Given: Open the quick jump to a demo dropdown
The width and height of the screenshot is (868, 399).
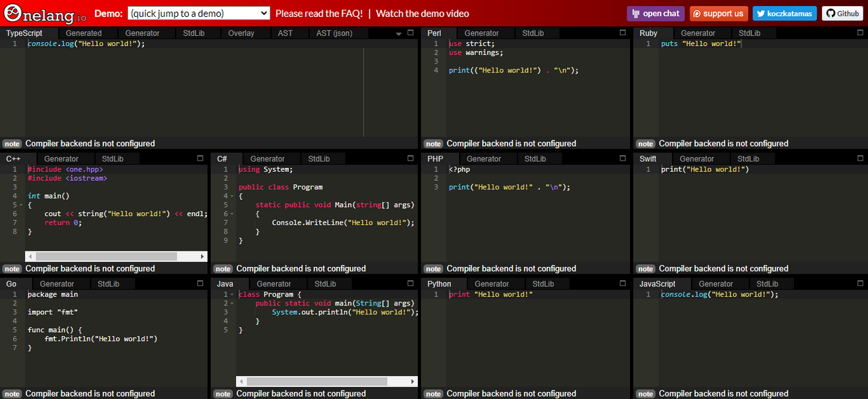Looking at the screenshot, I should [x=199, y=14].
